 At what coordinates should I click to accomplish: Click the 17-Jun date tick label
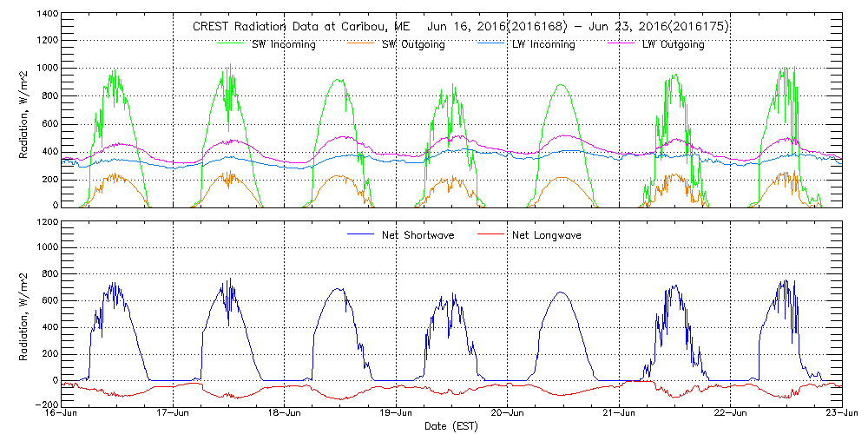pyautogui.click(x=174, y=414)
